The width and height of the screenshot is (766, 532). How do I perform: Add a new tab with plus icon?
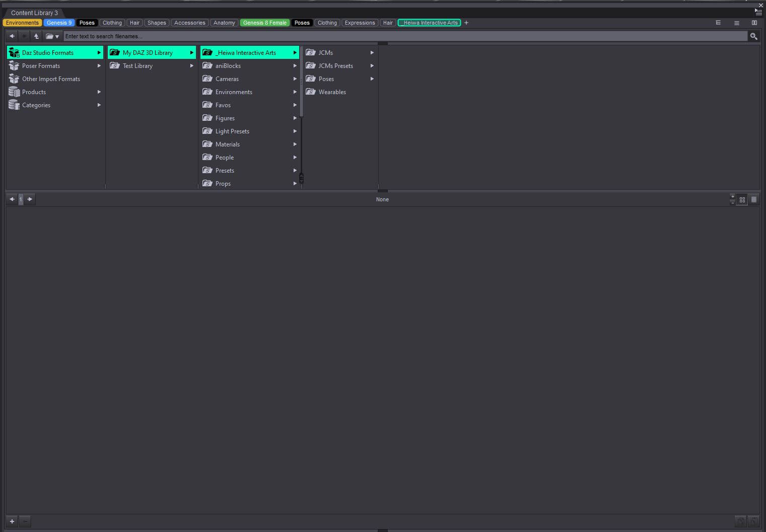(466, 23)
